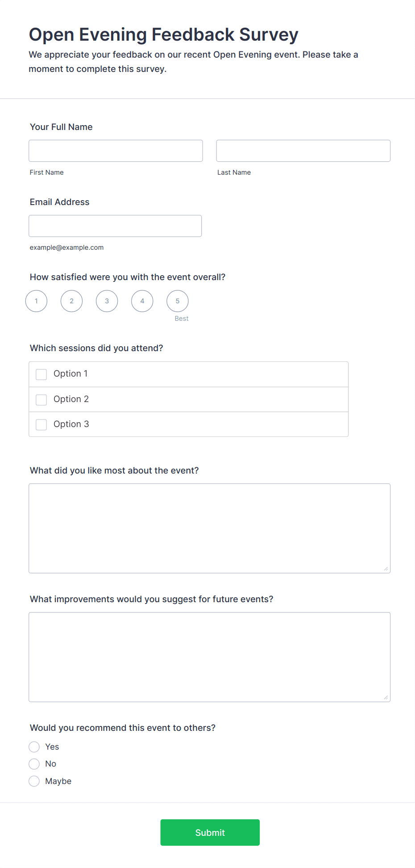Screen dimensions: 415x868
Task: Select Yes for recommending the event
Action: click(x=34, y=747)
